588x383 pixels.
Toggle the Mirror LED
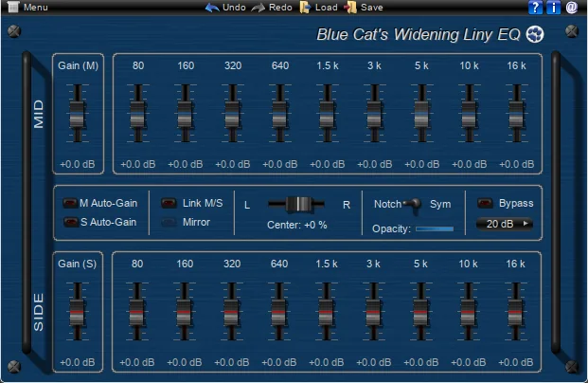point(169,222)
